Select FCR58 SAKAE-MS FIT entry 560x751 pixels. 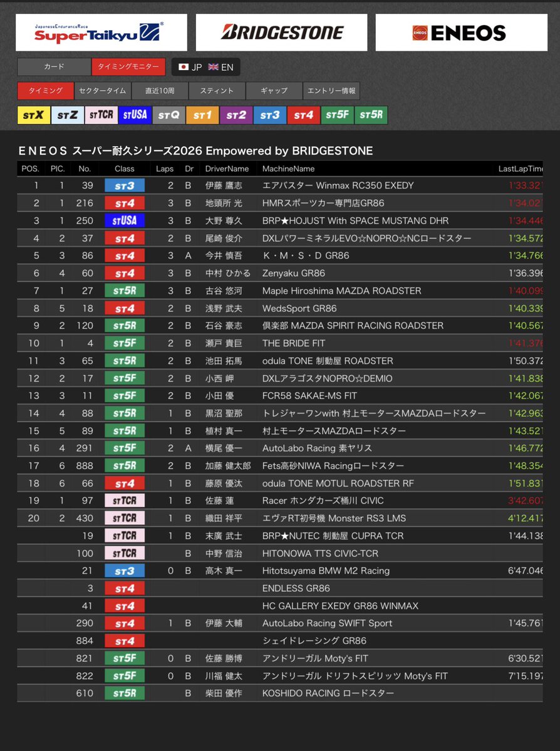[x=309, y=396]
